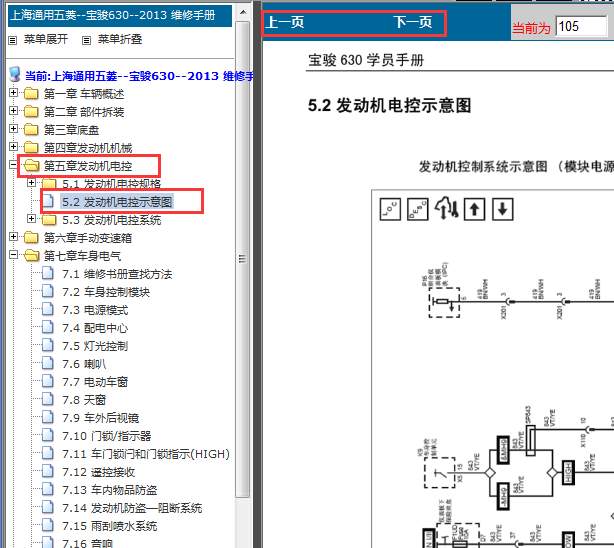Click 菜单折叠 to collapse all menus

(120, 39)
